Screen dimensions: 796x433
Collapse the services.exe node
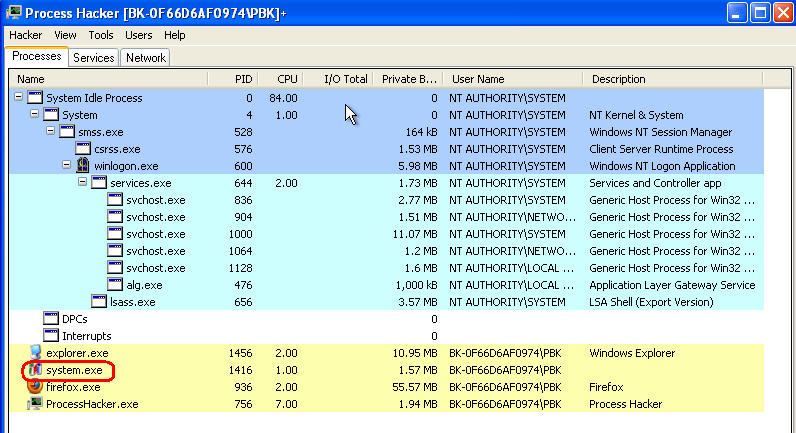[x=82, y=181]
